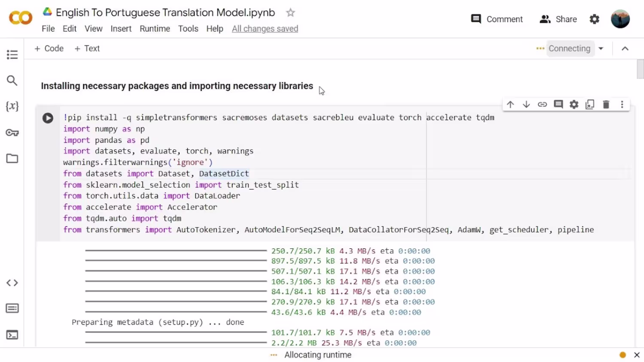This screenshot has height=362, width=644.
Task: Click the All changes saved link
Action: [x=265, y=29]
